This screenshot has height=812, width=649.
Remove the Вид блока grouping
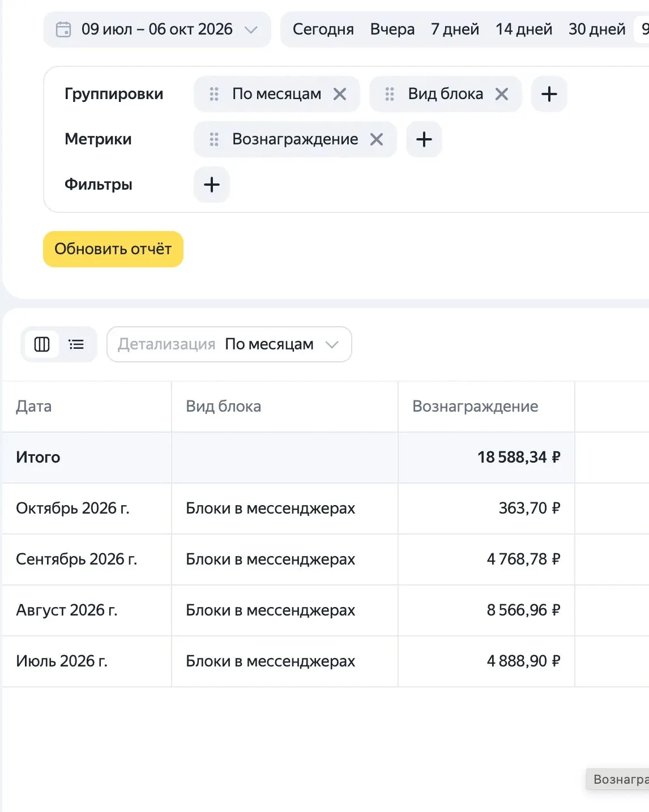[502, 94]
